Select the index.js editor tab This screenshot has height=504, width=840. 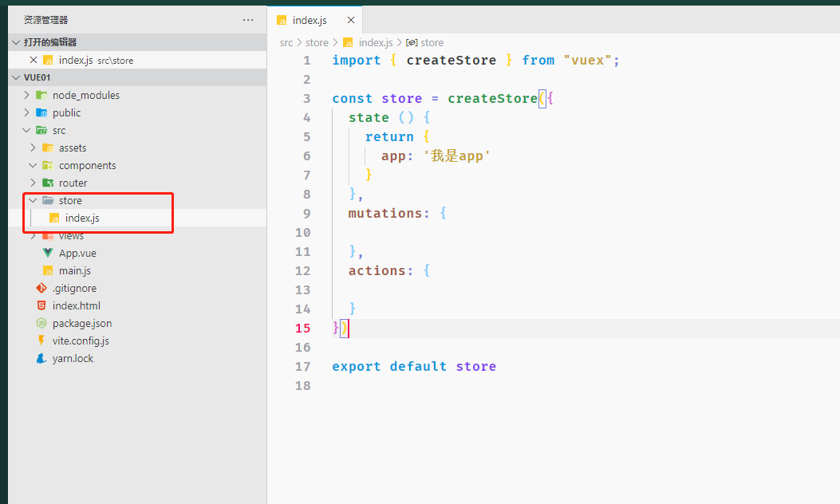click(x=310, y=20)
